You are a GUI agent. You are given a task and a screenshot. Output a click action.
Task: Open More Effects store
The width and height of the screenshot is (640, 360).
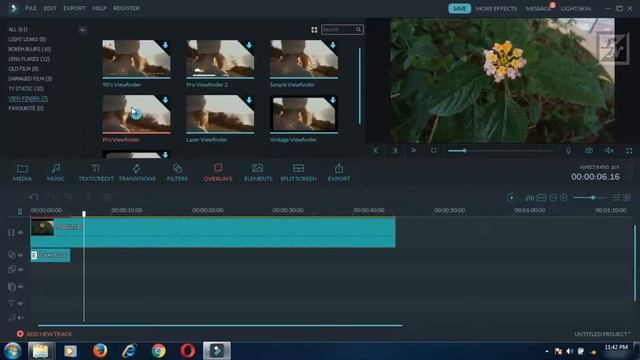pyautogui.click(x=496, y=9)
